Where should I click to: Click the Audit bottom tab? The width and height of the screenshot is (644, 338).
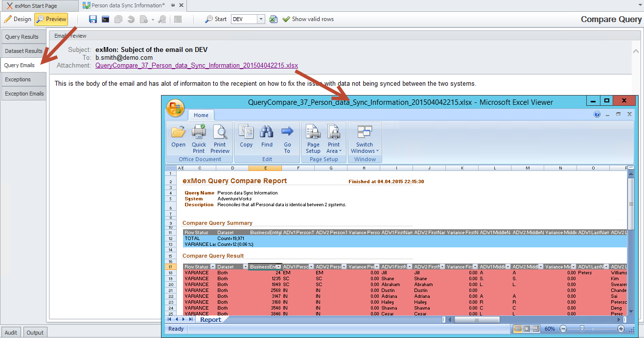[x=11, y=332]
